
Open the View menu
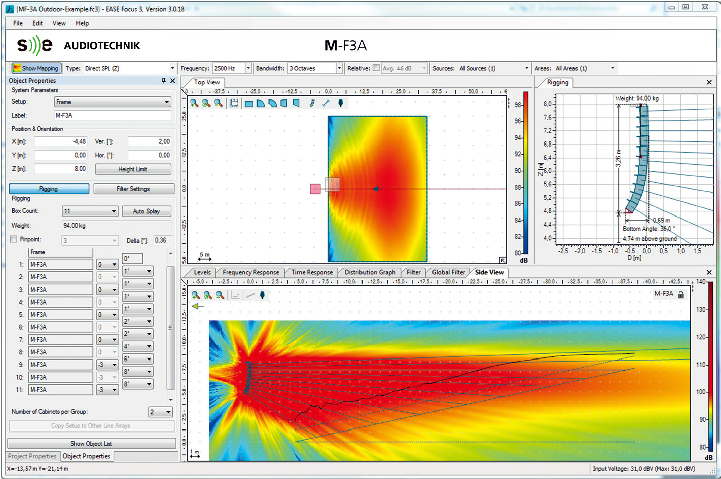coord(59,22)
